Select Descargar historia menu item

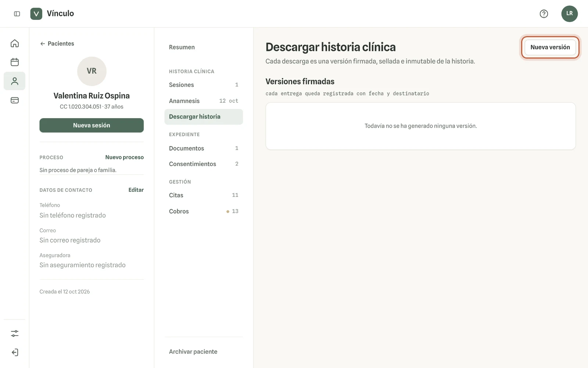pos(204,117)
